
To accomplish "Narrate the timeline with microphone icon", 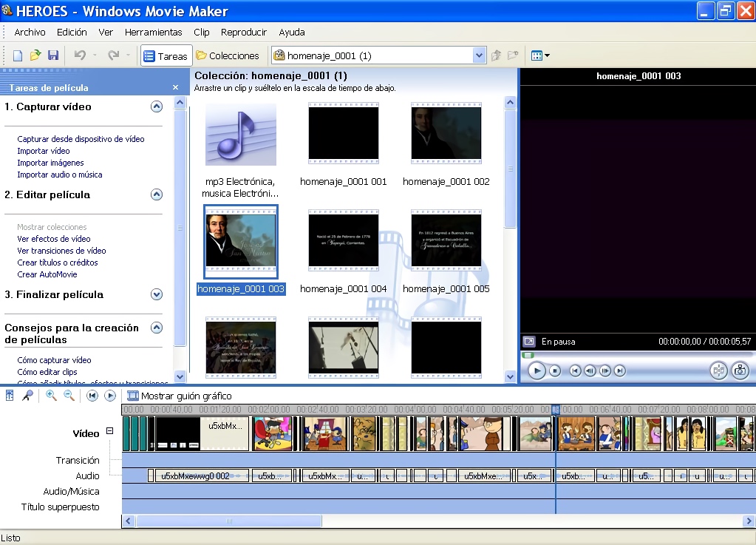I will coord(27,396).
